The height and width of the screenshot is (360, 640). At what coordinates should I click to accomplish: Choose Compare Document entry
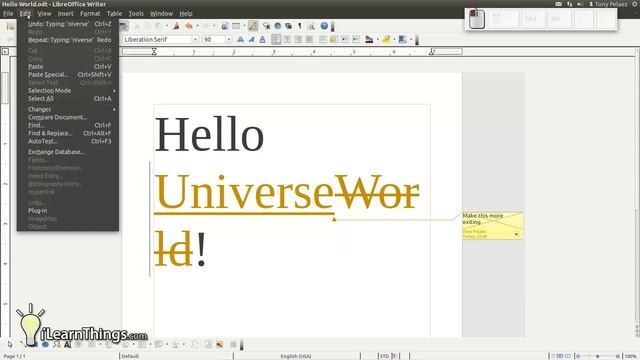68,117
